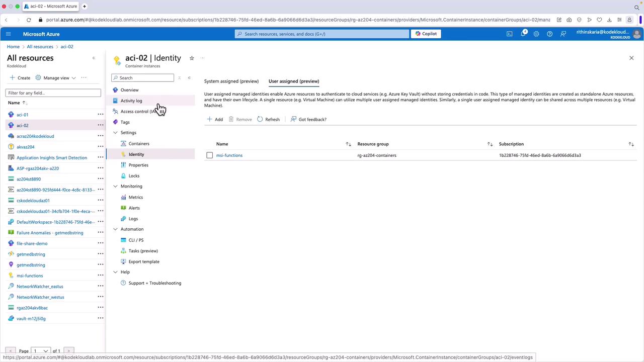
Task: Collapse the Monitoring section
Action: [x=115, y=187]
